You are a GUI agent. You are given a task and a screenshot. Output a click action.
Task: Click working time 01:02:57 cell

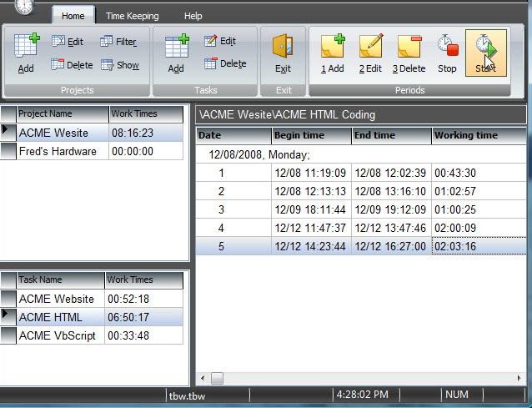tap(479, 191)
